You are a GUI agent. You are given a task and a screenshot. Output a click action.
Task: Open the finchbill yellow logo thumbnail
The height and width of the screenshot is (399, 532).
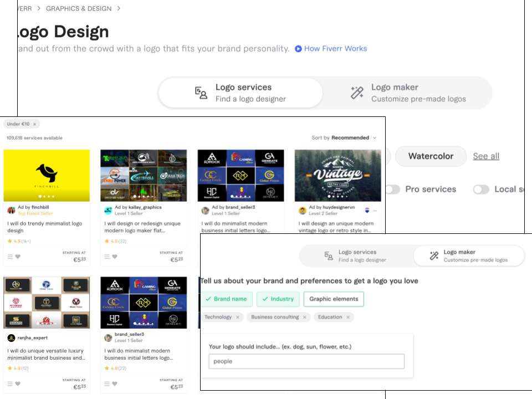pos(47,176)
